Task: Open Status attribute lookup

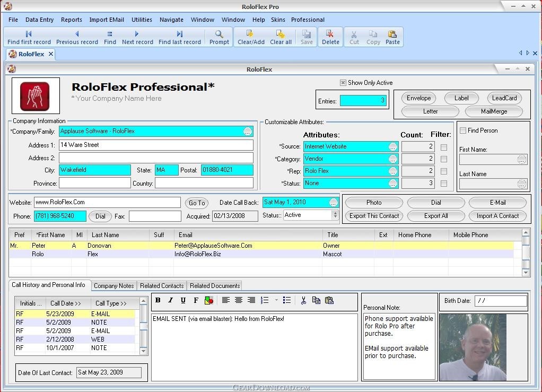Action: pyautogui.click(x=392, y=184)
